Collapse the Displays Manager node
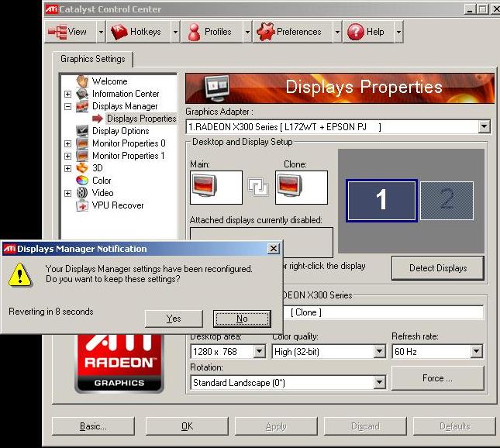Screen dimensions: 500x448 [x=67, y=106]
